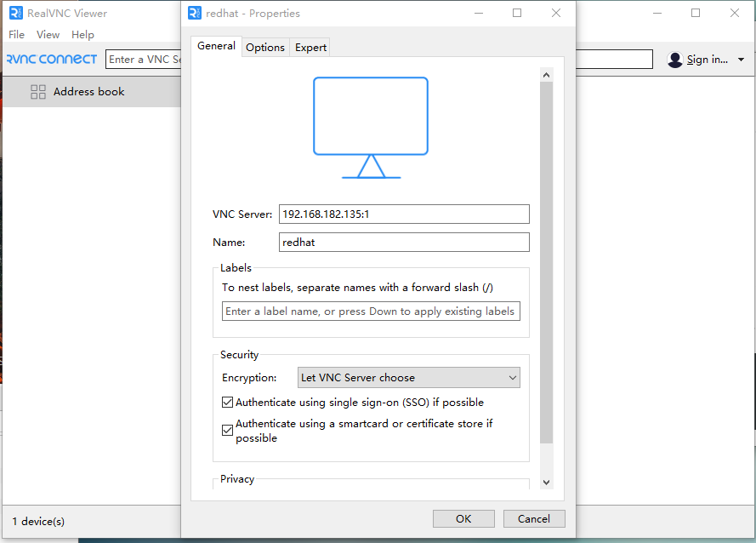Image resolution: width=756 pixels, height=543 pixels.
Task: Click the redhat Properties dialog logo icon
Action: coord(194,13)
